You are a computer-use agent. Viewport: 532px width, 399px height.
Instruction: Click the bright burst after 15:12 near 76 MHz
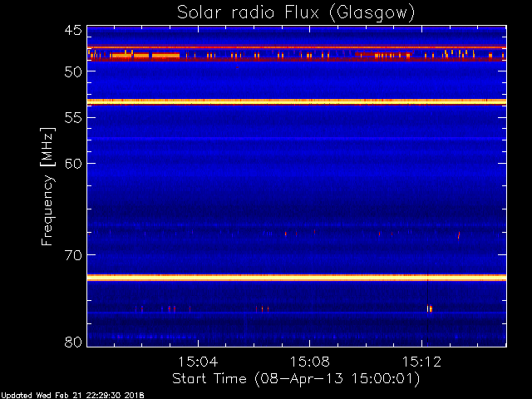(x=430, y=308)
